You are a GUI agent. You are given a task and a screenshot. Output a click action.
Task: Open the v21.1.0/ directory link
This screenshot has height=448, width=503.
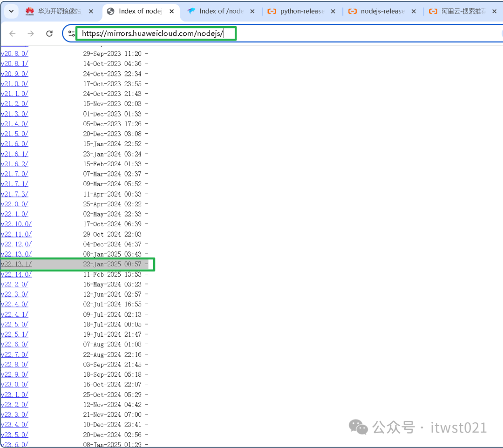(x=14, y=94)
